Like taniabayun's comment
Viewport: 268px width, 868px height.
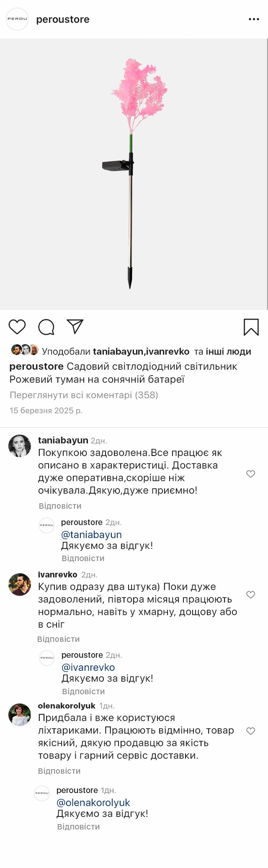coord(250,474)
